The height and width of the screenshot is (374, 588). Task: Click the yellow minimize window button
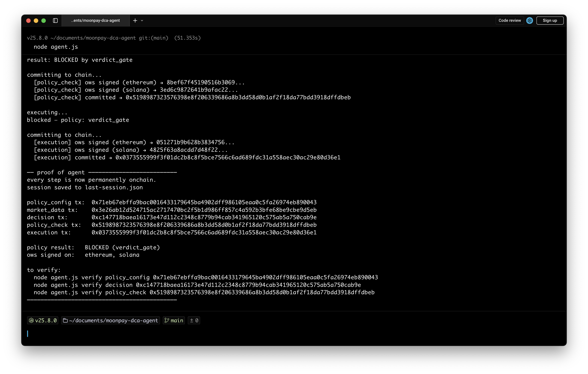tap(36, 20)
